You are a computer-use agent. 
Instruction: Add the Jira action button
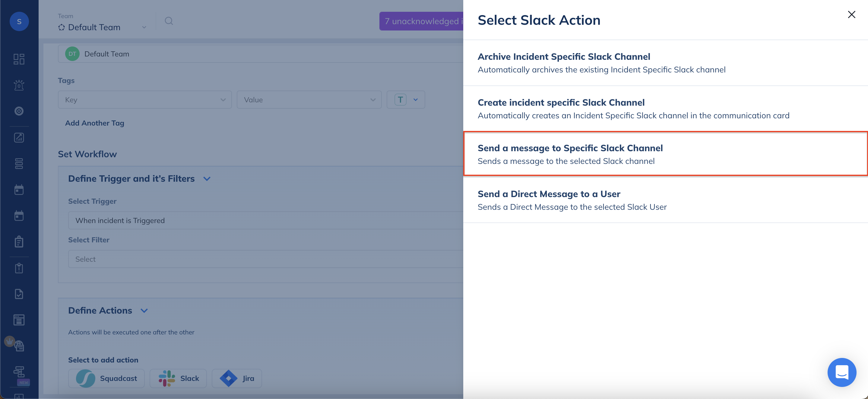click(236, 378)
